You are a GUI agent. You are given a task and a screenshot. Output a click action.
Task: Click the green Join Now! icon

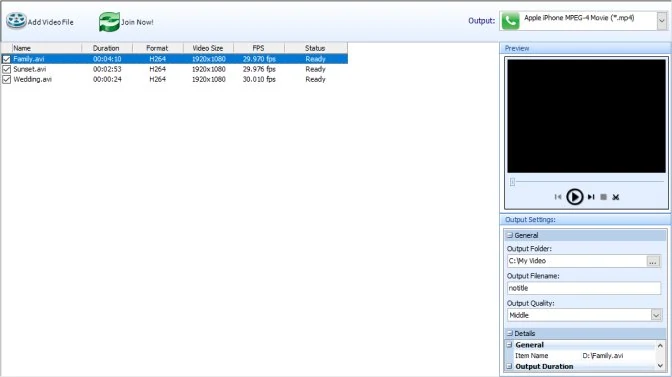click(109, 22)
